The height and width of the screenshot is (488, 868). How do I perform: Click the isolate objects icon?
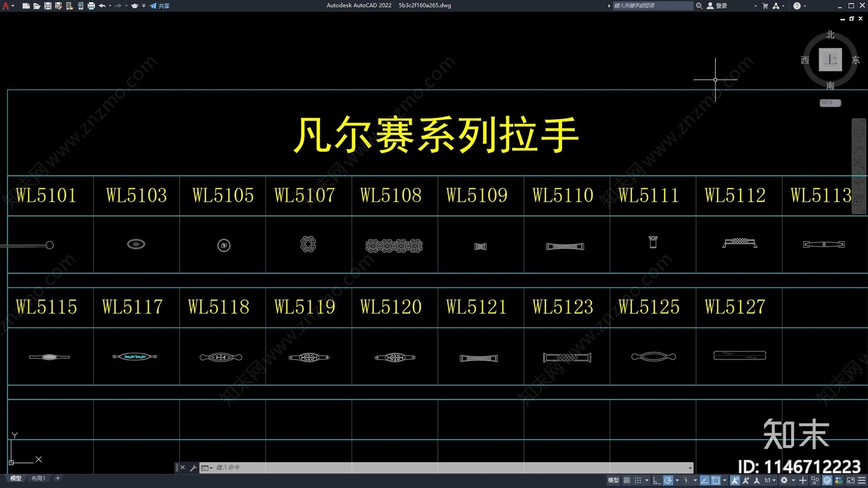tap(815, 480)
